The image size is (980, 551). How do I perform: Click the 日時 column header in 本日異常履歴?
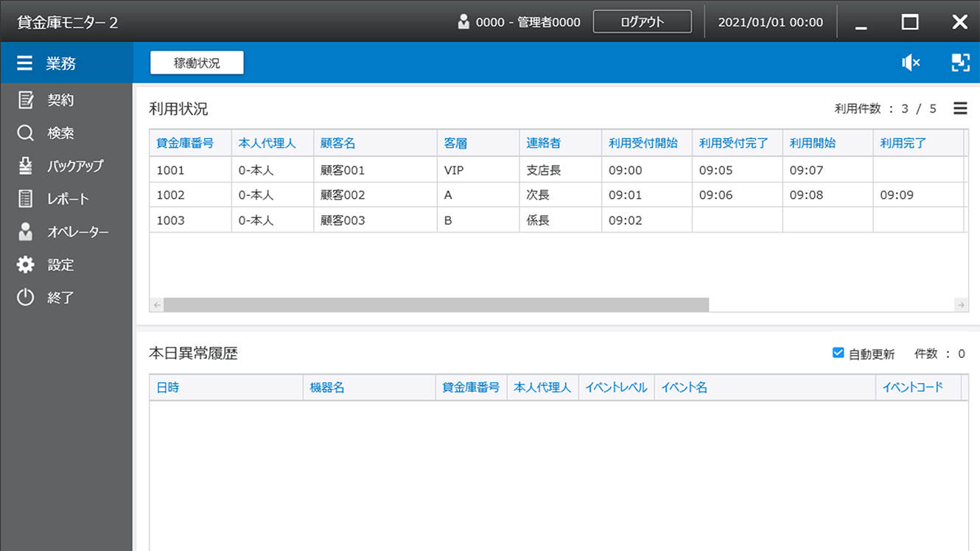pyautogui.click(x=226, y=387)
